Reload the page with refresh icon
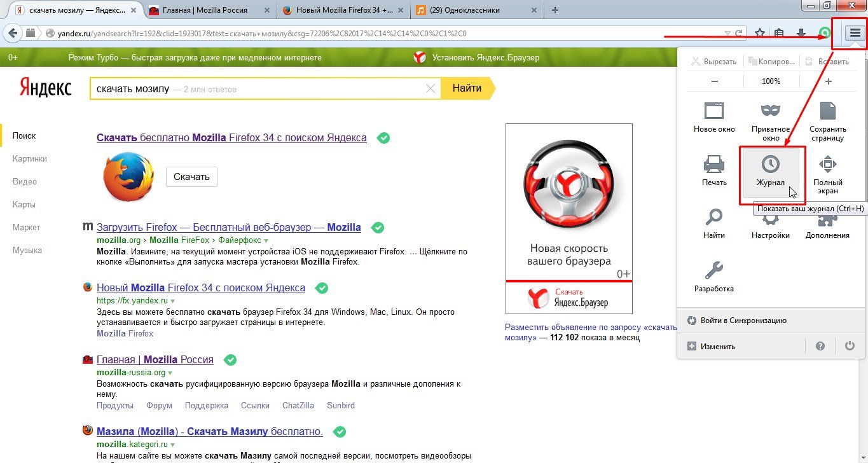 [x=738, y=33]
